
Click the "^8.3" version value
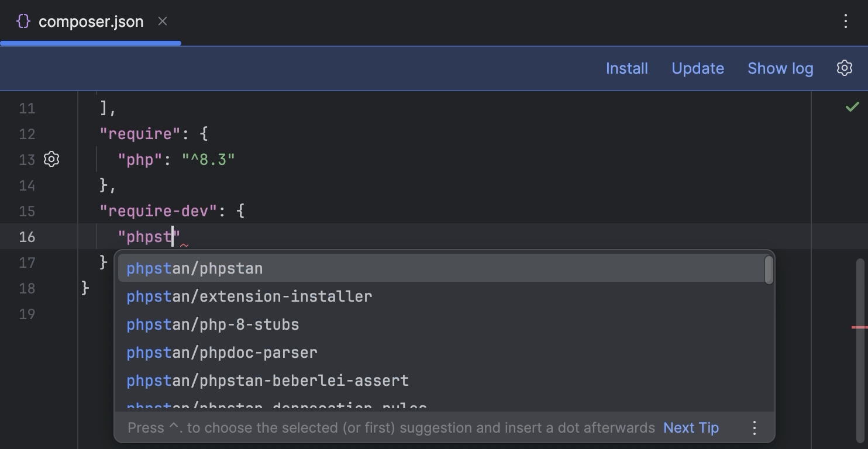[208, 160]
